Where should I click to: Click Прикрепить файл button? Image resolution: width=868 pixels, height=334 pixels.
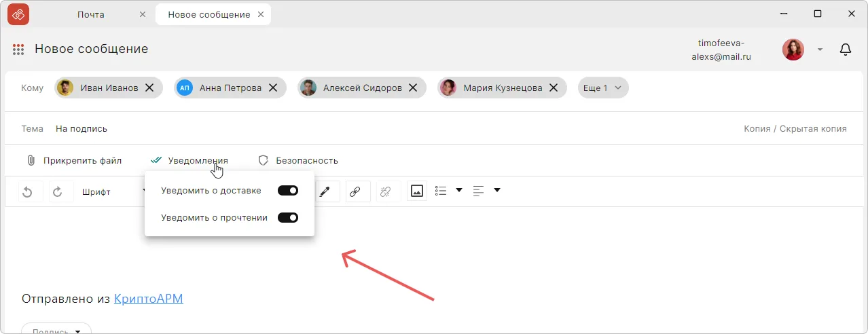point(74,161)
